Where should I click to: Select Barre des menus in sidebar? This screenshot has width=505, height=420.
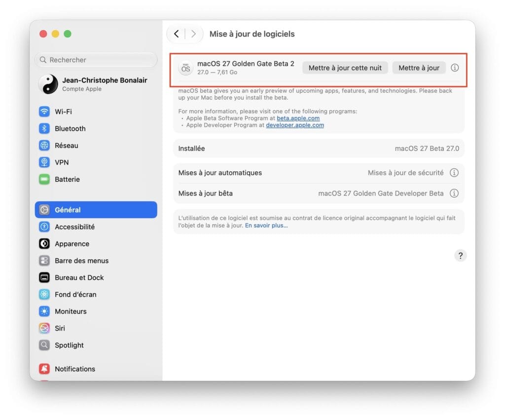(x=96, y=261)
